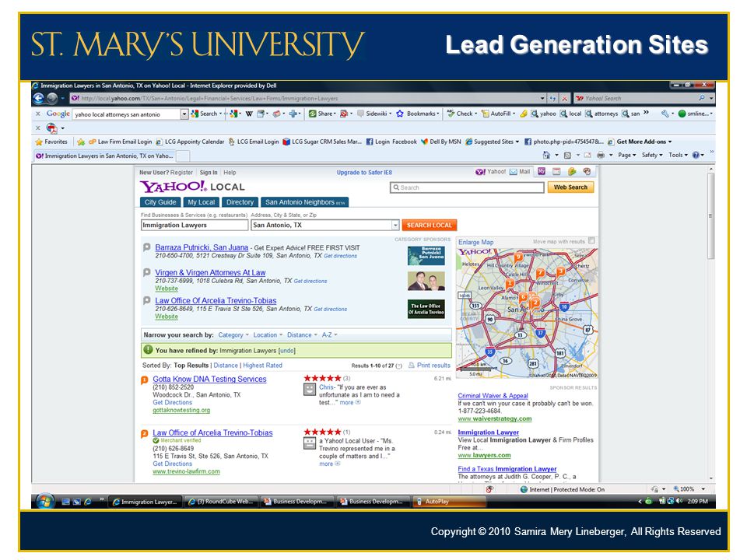This screenshot has width=747, height=560.
Task: Open LCG Appointy Calendar favorite
Action: pyautogui.click(x=190, y=142)
